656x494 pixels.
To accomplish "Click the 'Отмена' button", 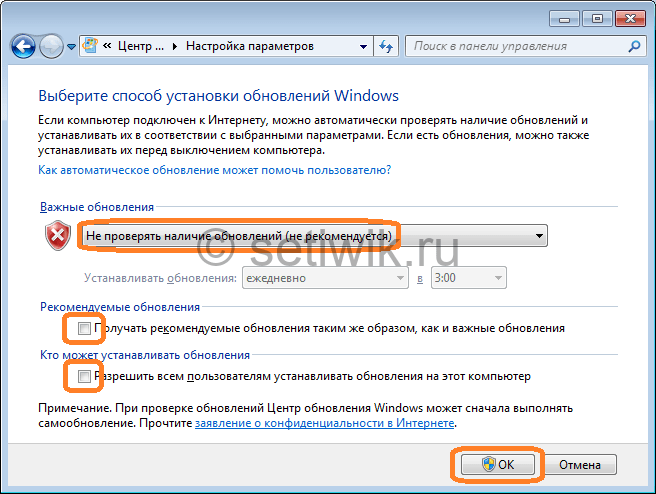I will tap(580, 465).
